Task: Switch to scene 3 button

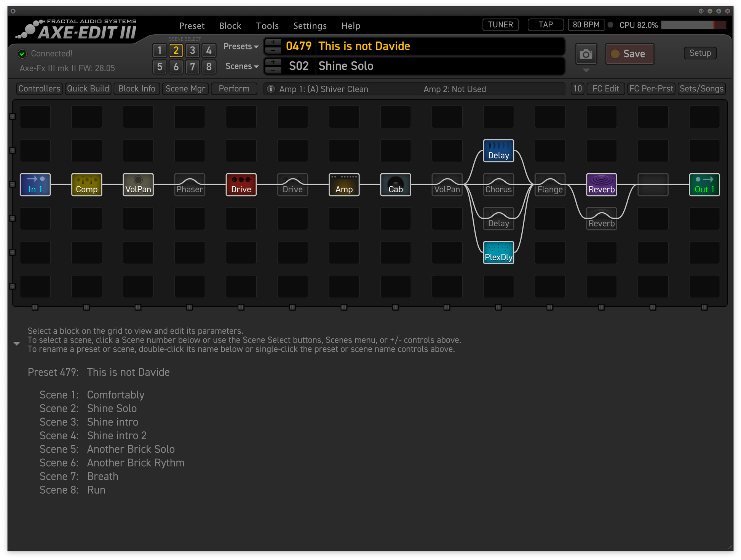Action: (192, 50)
